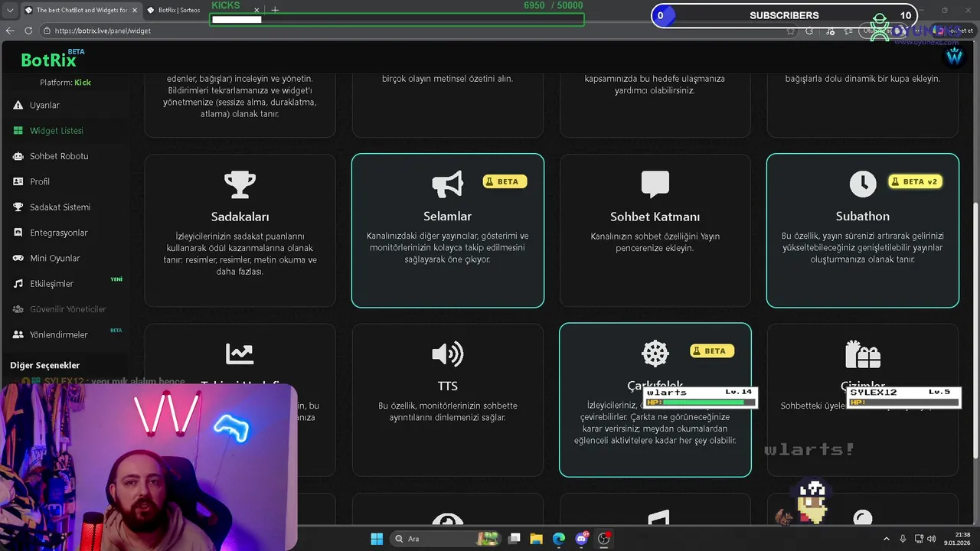Image resolution: width=980 pixels, height=551 pixels.
Task: Click the clock icon on Subathon card
Action: pyautogui.click(x=863, y=184)
